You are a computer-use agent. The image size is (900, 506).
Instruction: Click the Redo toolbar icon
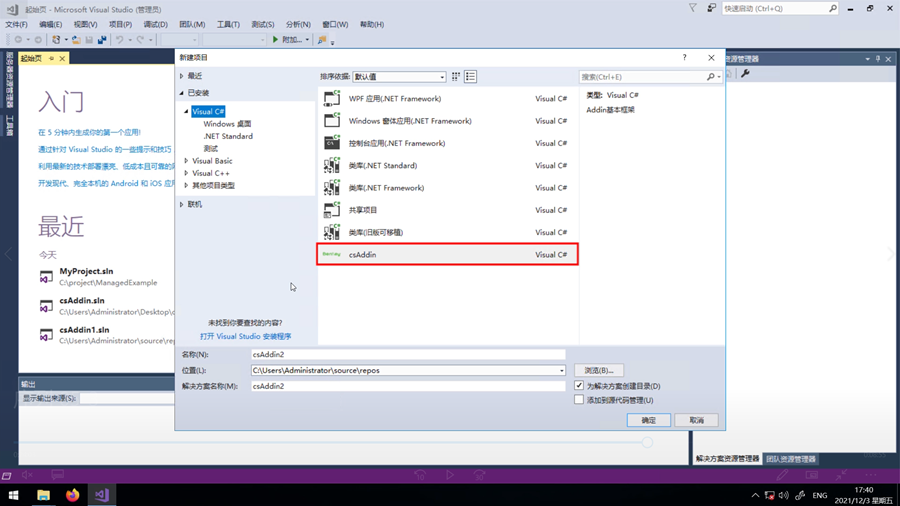tap(141, 40)
